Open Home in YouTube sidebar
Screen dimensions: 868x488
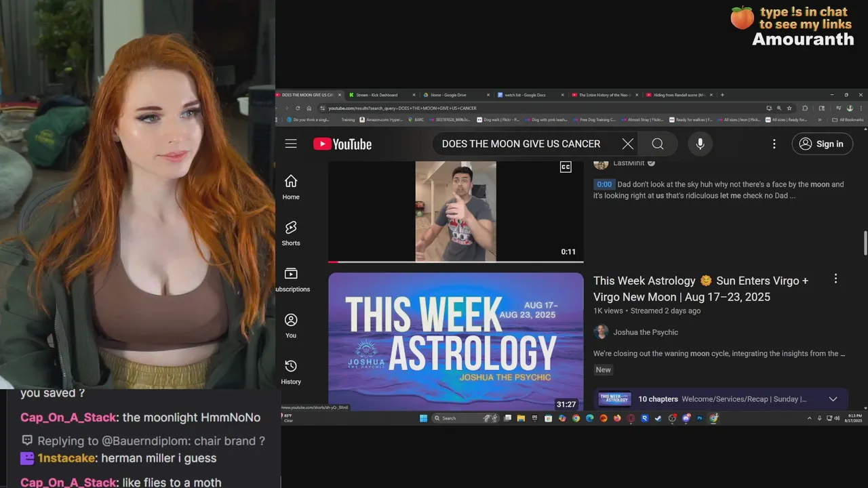click(291, 187)
